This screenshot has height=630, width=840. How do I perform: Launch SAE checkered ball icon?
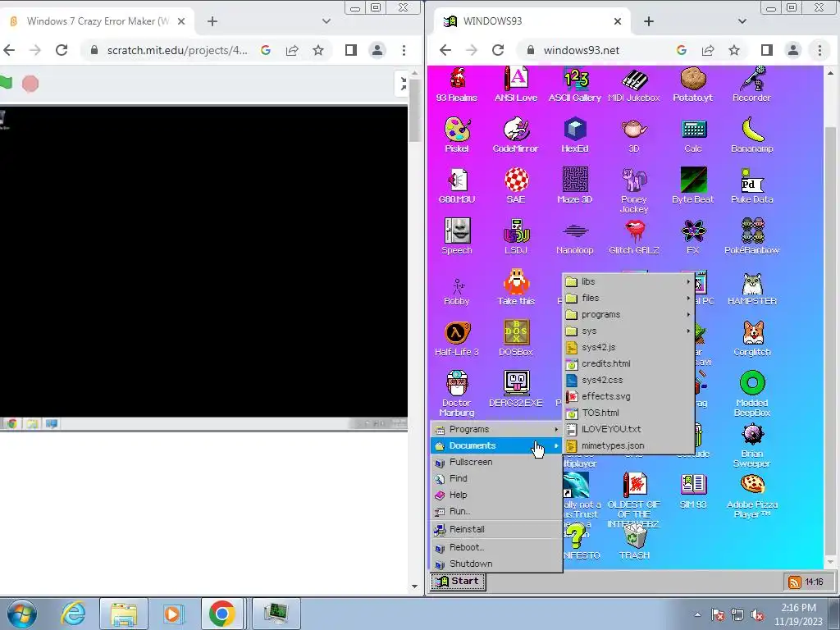[516, 186]
